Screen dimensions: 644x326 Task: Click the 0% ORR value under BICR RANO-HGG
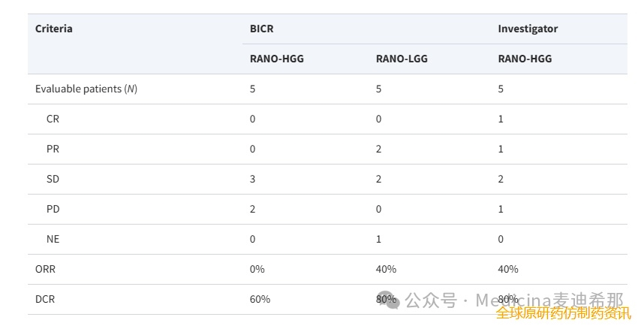(x=257, y=269)
